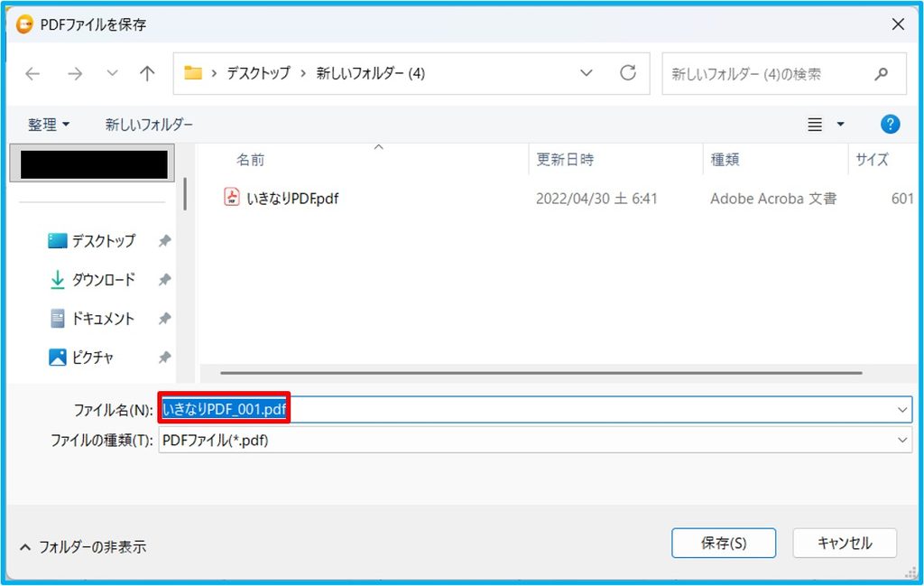Click the 保存(S) button
This screenshot has height=586, width=924.
(x=724, y=543)
